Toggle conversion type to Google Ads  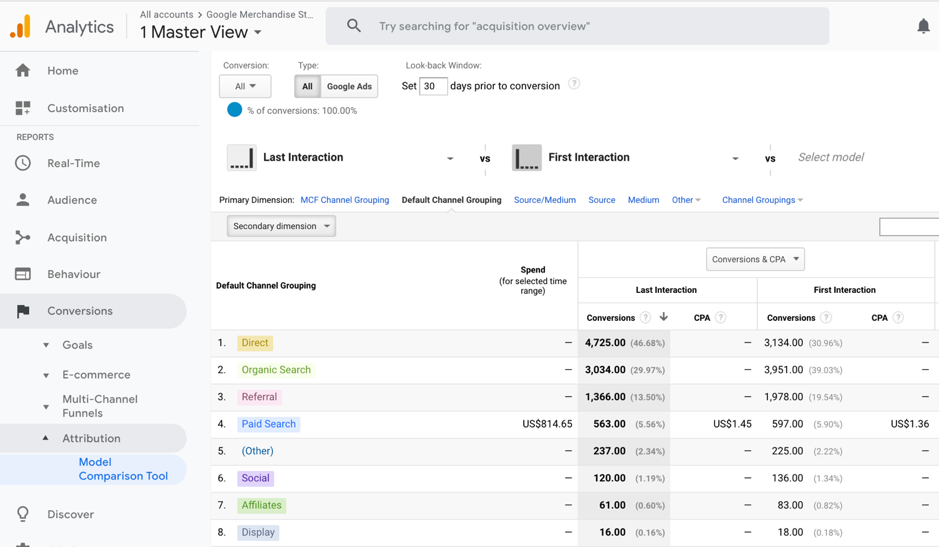pyautogui.click(x=349, y=87)
